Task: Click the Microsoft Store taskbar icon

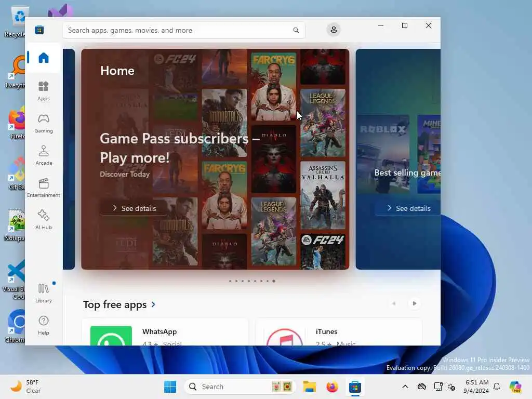Action: point(355,387)
